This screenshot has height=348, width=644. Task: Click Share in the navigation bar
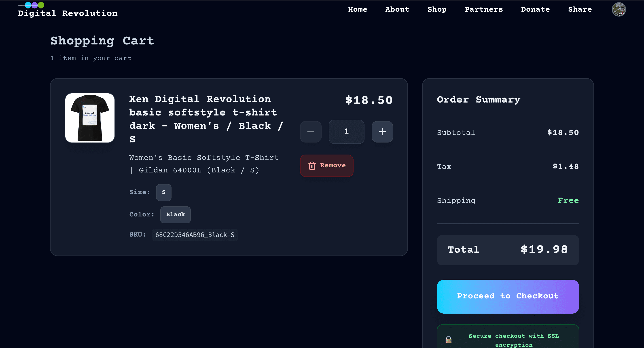[580, 9]
